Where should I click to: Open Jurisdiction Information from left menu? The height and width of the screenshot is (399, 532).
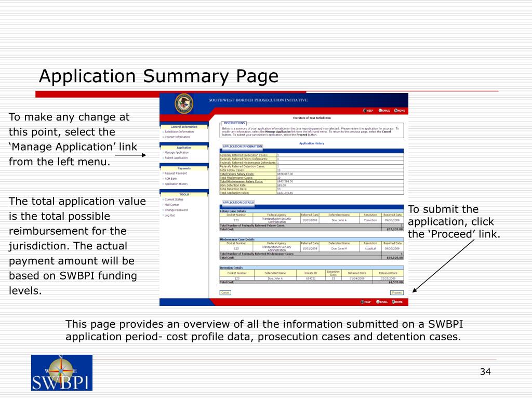pos(179,131)
